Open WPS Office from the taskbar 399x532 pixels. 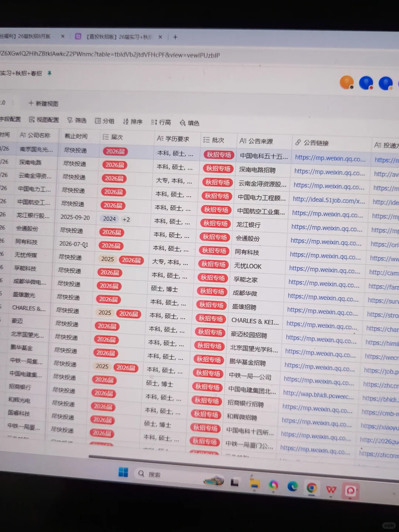coord(331,490)
